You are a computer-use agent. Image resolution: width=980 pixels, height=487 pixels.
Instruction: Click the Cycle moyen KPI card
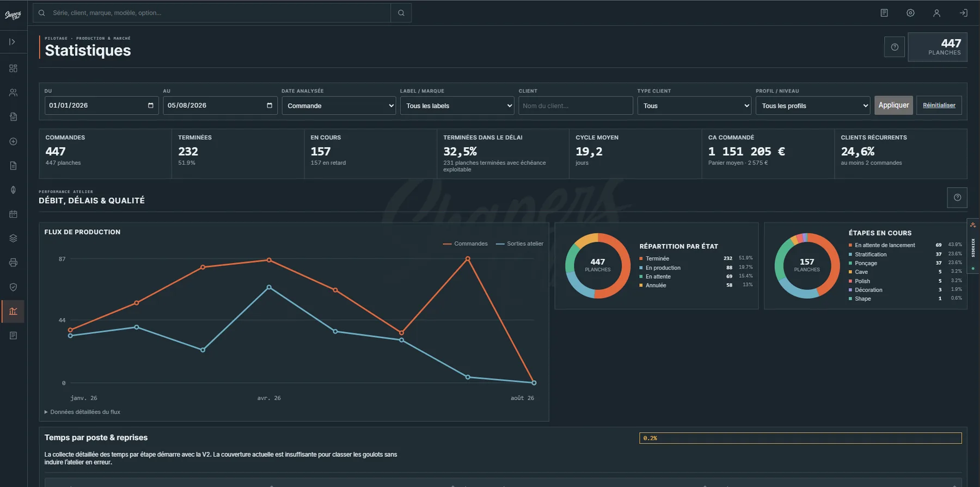coord(635,154)
